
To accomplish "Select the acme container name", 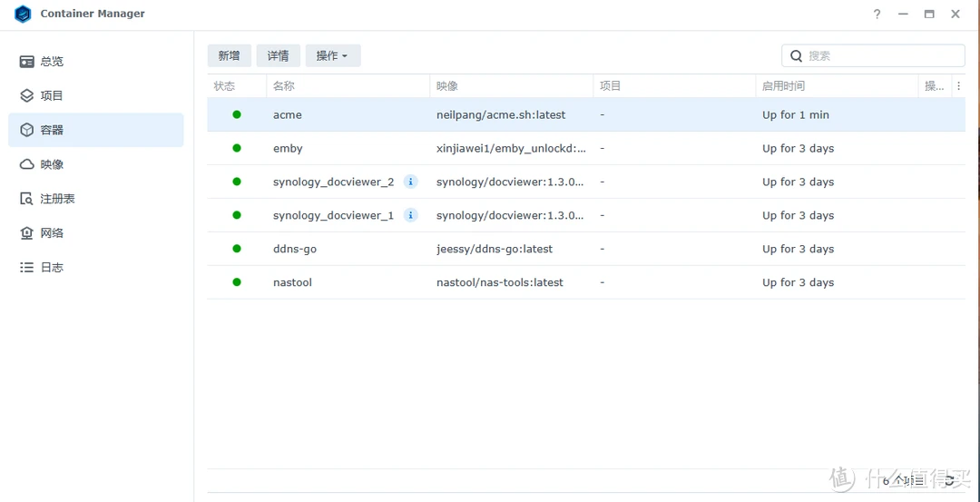I will [x=288, y=115].
